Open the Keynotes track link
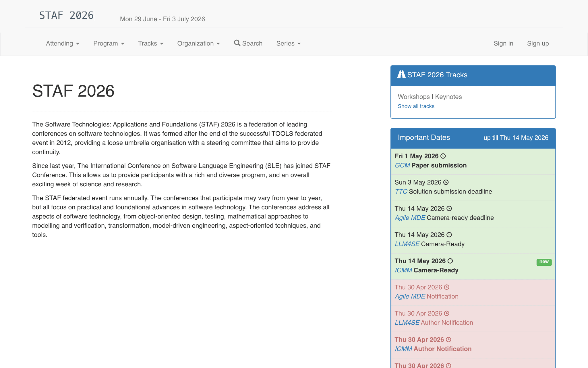The height and width of the screenshot is (368, 588). tap(448, 97)
